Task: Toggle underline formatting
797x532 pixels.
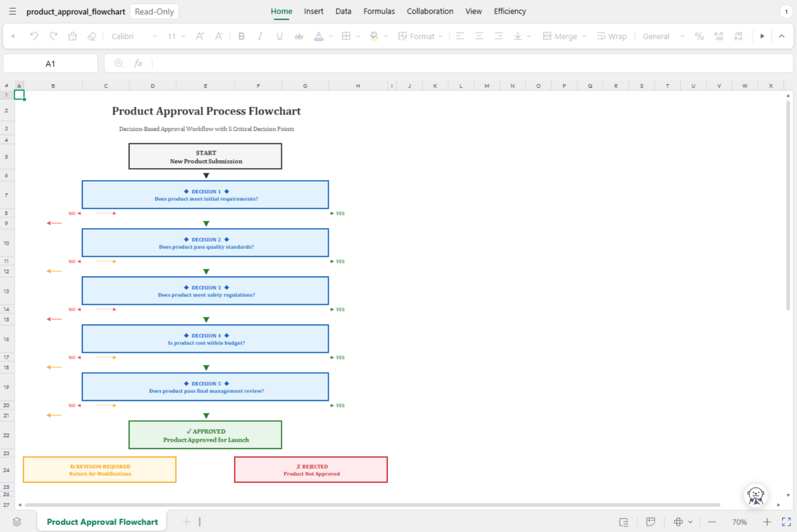Action: [279, 36]
